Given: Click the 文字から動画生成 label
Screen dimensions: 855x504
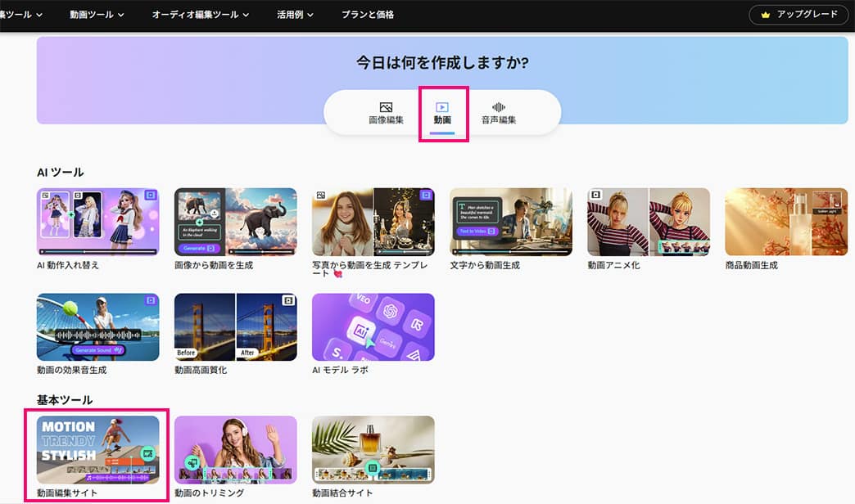Looking at the screenshot, I should (485, 265).
